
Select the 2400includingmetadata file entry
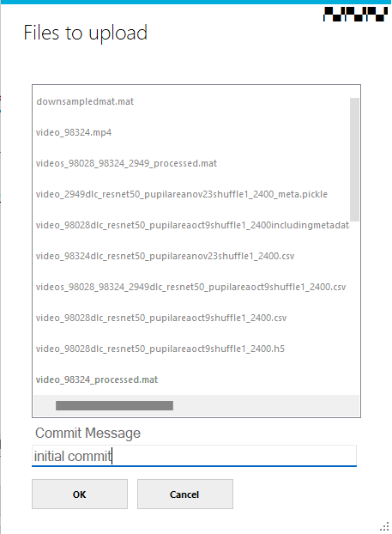point(193,225)
